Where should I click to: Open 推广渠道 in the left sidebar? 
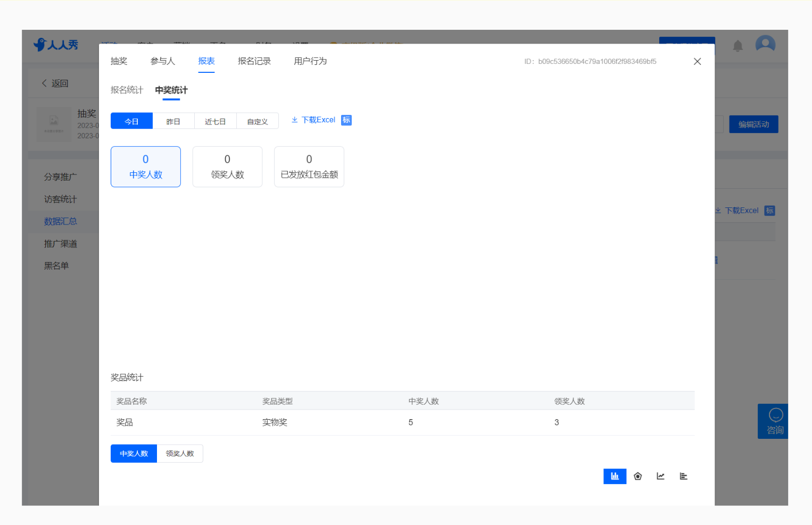point(61,244)
